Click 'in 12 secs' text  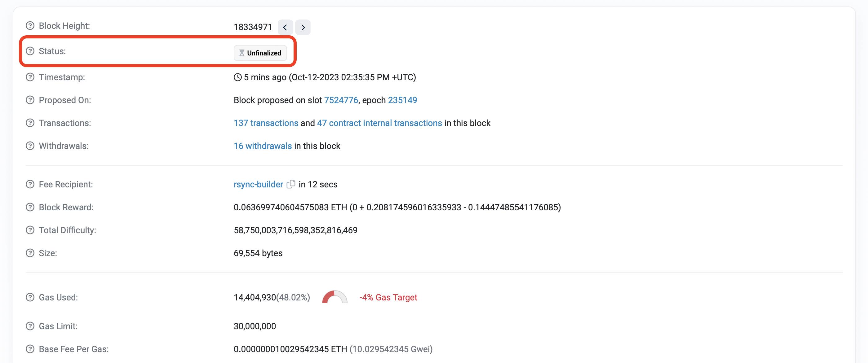coord(318,184)
